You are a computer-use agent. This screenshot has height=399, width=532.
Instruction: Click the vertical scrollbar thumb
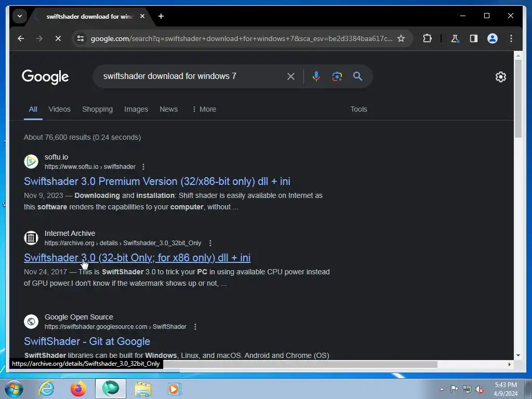point(518,98)
